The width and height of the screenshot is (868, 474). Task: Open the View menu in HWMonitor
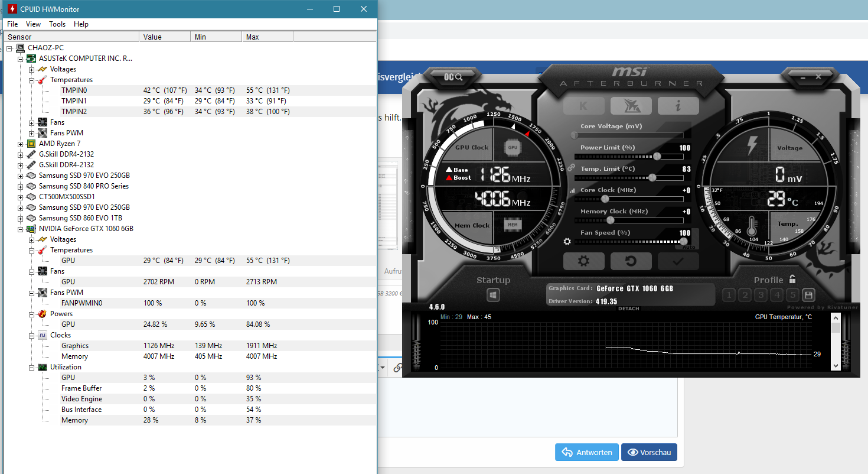click(33, 24)
